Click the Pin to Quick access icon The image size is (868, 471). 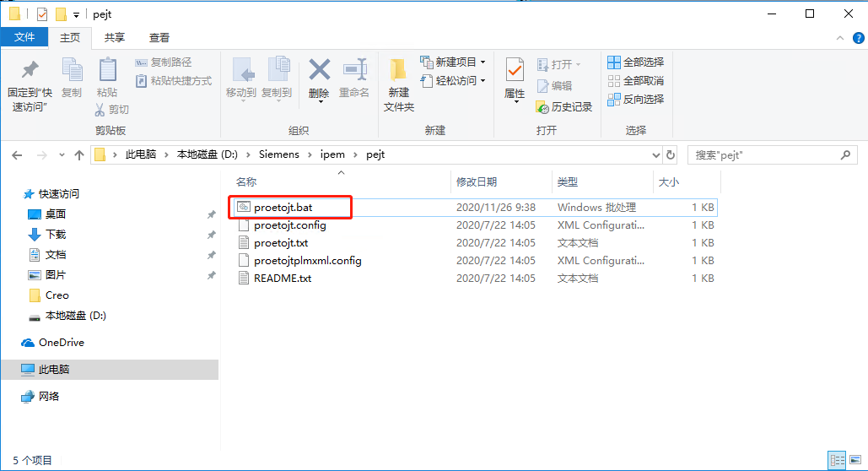tap(30, 70)
